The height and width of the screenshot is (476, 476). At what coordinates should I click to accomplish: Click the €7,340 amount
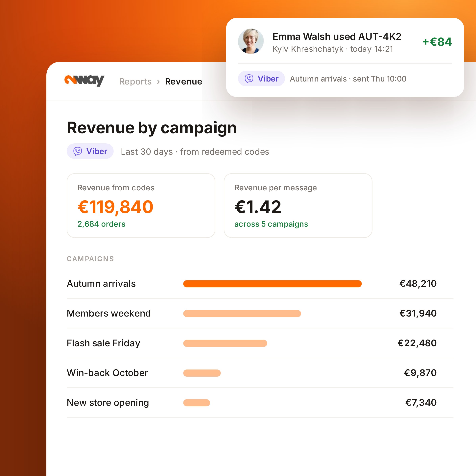[421, 403]
